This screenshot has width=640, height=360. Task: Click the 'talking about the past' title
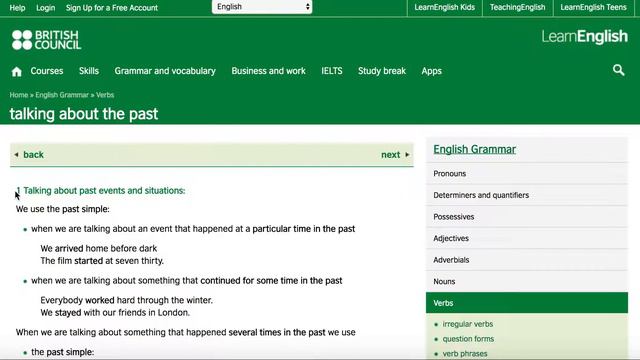[x=84, y=114]
